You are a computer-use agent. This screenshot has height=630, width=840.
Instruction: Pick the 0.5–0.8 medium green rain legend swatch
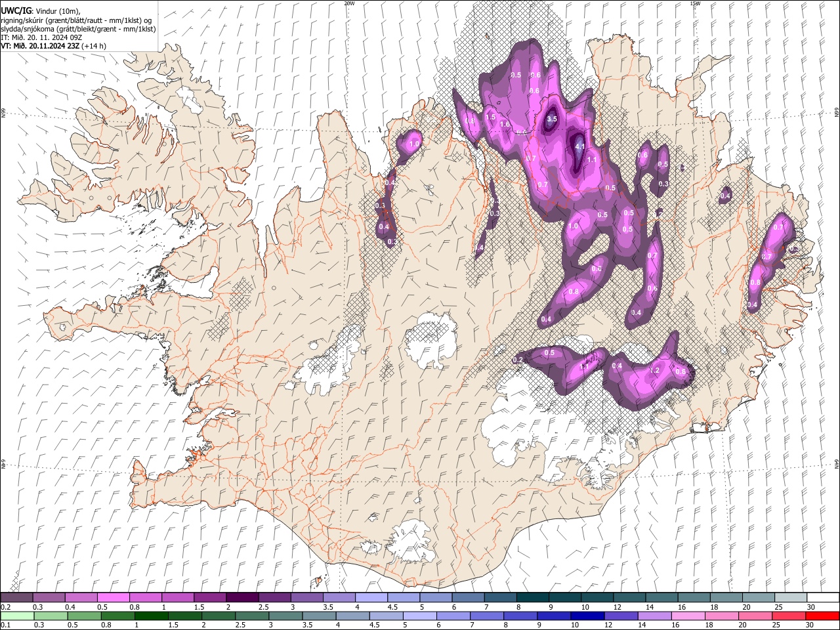coord(85,616)
